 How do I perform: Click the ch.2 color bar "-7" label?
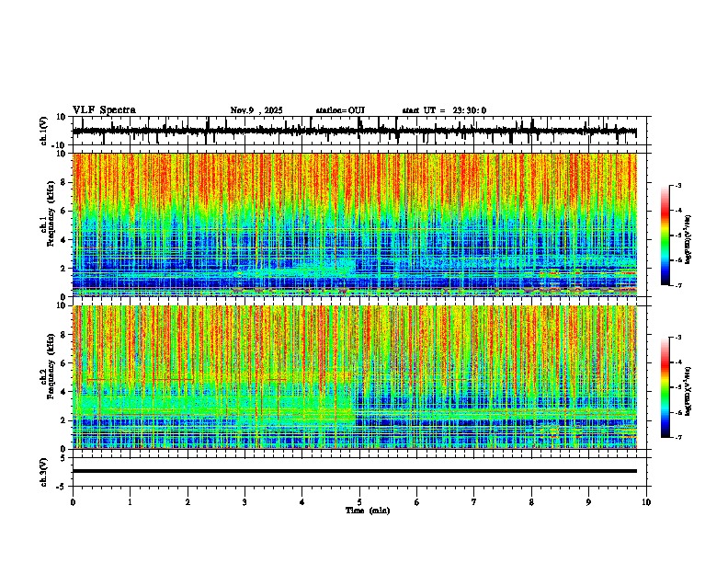[678, 437]
